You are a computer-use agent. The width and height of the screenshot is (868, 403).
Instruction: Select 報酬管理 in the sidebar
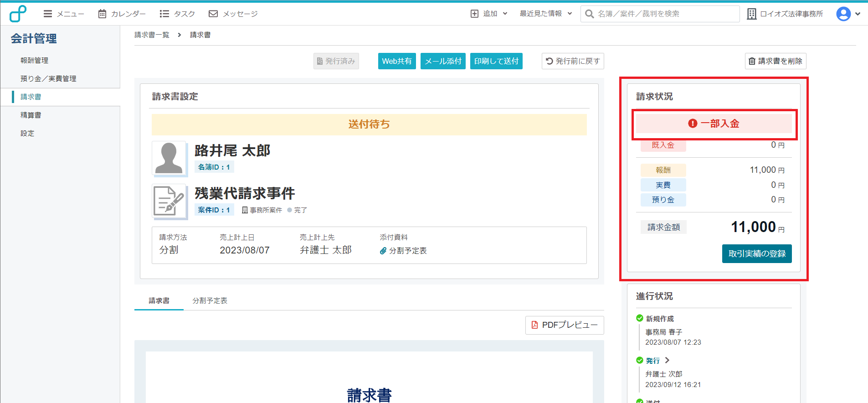click(x=34, y=60)
